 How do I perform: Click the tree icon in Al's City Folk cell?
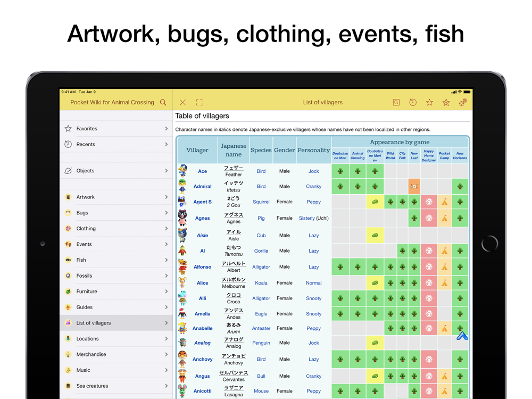(x=402, y=251)
